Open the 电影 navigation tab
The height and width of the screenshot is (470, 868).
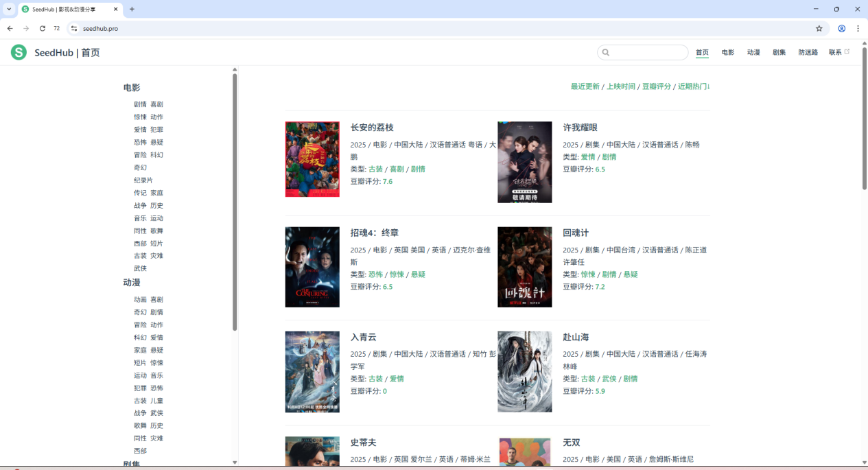[728, 52]
